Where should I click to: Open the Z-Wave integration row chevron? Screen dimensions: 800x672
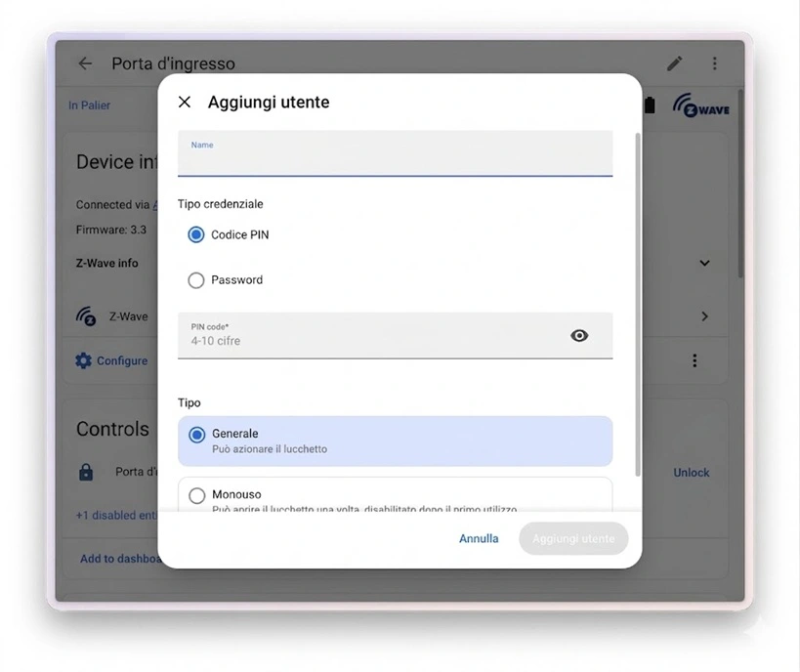pos(704,316)
